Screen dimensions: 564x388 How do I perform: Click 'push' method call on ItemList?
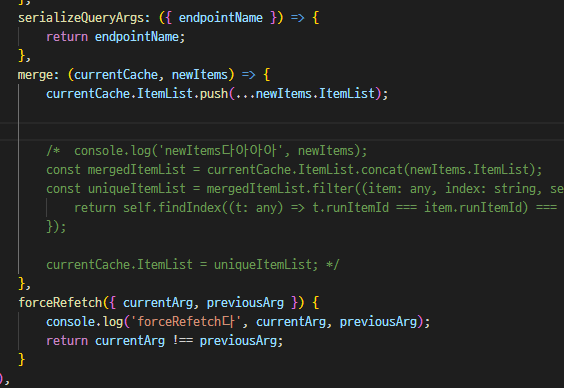214,94
